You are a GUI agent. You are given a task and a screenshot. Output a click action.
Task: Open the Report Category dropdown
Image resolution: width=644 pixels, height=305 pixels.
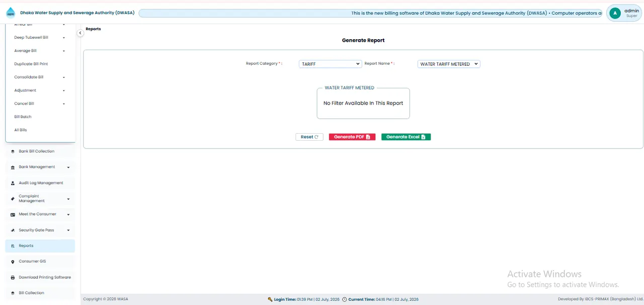point(330,64)
